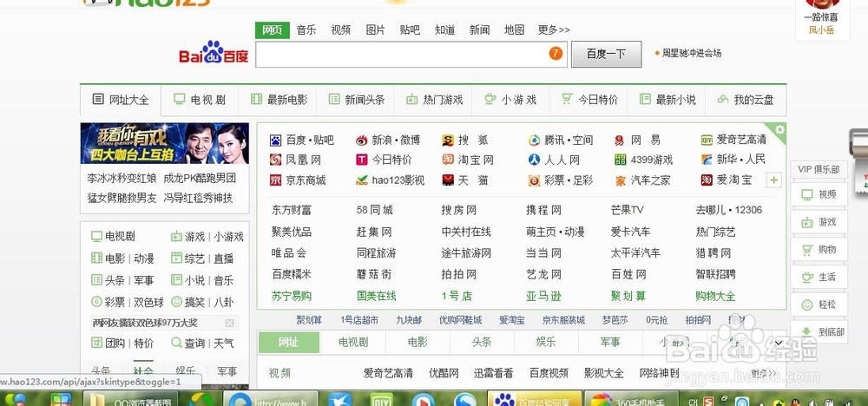Click the Baidu logo
Image resolution: width=868 pixels, height=406 pixels.
214,53
